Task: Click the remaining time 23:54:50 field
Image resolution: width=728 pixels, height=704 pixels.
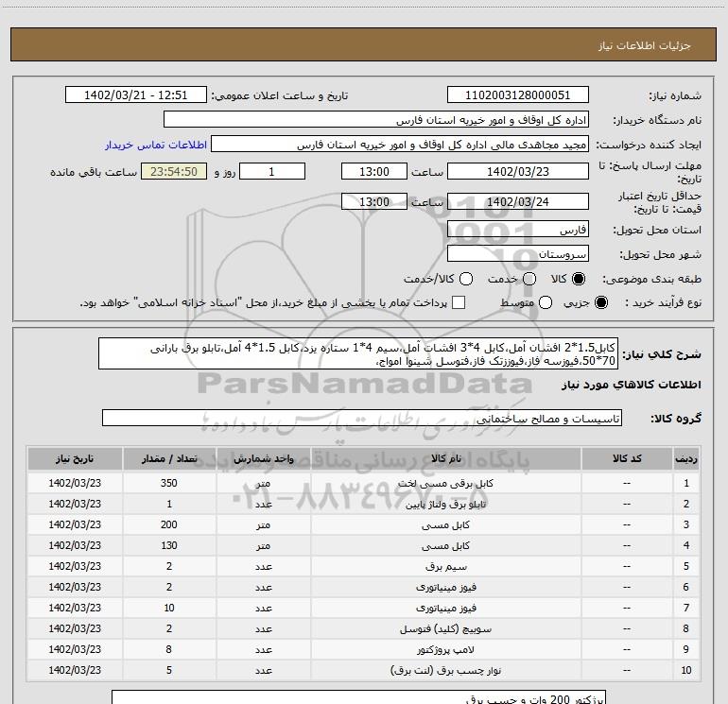Action: coord(174,171)
